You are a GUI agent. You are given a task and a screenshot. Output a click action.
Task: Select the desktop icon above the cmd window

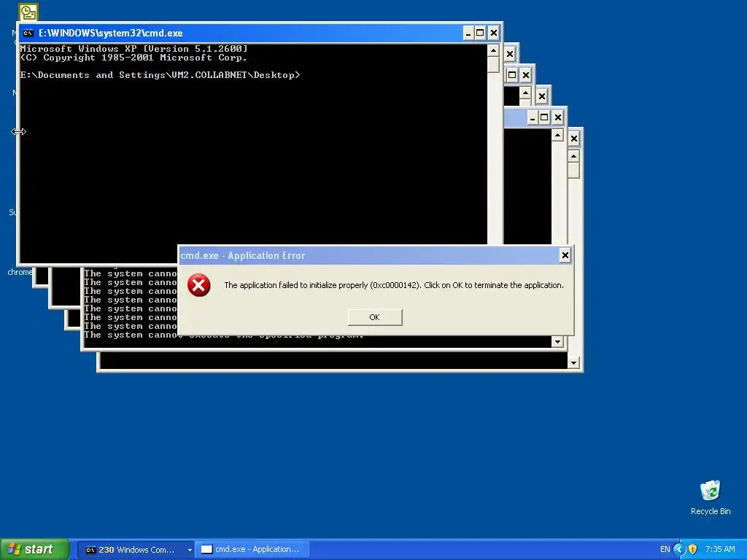coord(28,12)
